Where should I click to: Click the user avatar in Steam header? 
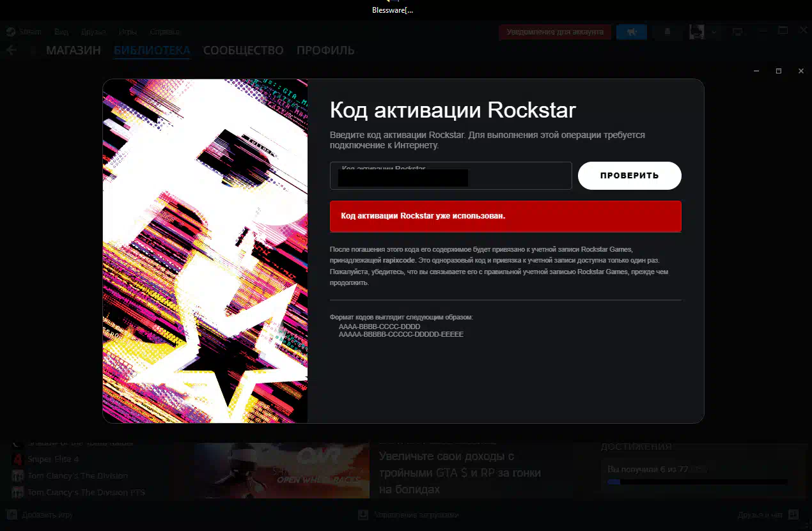(x=697, y=32)
